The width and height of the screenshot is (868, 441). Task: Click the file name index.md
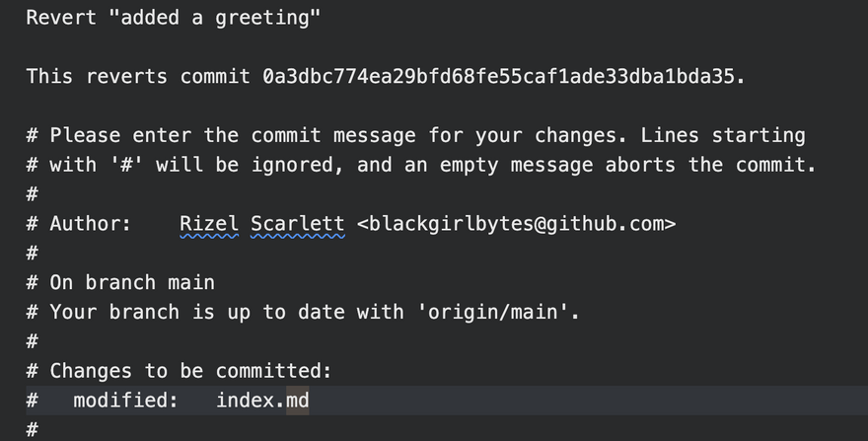tap(262, 401)
